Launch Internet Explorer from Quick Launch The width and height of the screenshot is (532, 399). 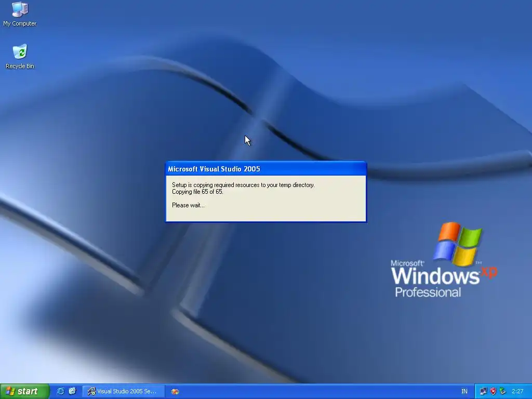[x=60, y=391]
